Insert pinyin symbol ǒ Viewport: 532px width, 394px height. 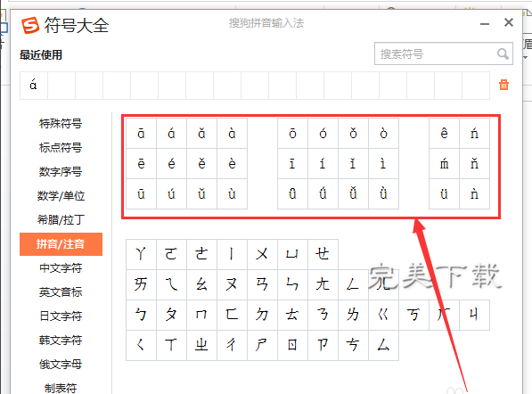coord(353,134)
